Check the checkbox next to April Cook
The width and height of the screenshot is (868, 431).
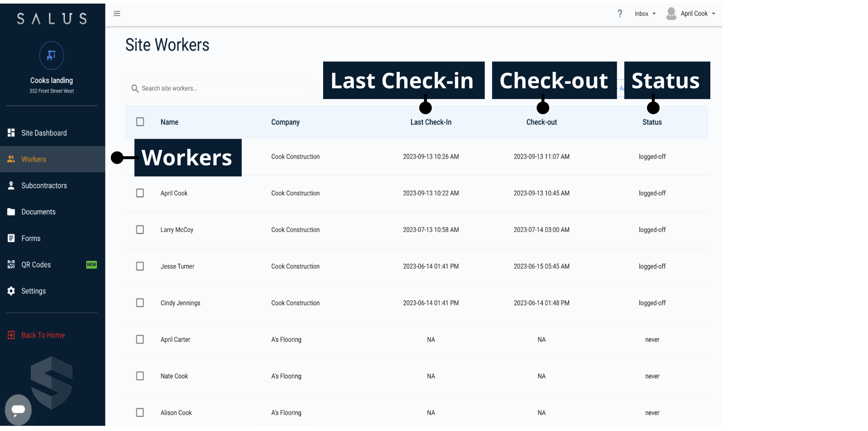coord(140,193)
